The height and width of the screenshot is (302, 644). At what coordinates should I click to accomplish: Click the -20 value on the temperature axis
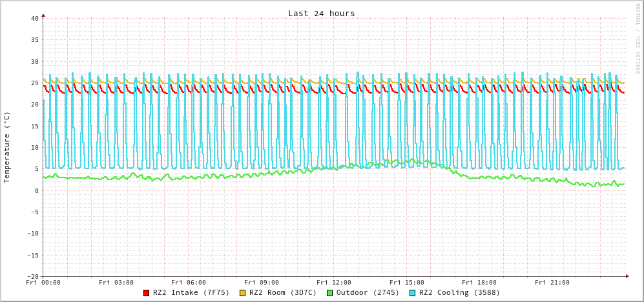[x=32, y=276]
